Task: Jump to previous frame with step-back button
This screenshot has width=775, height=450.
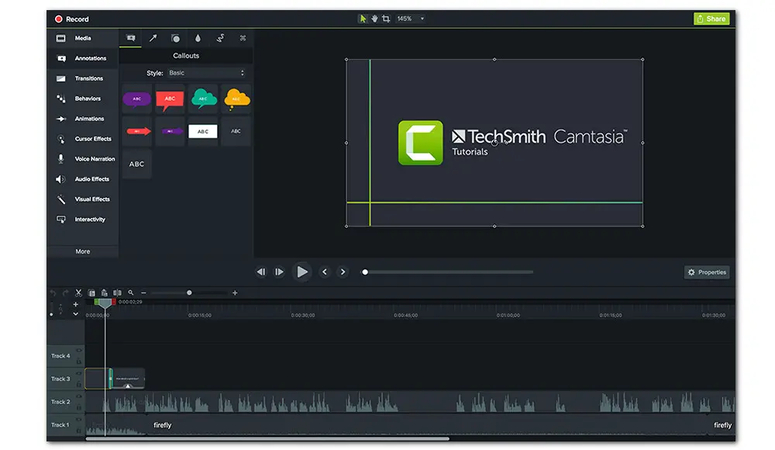Action: coord(261,272)
